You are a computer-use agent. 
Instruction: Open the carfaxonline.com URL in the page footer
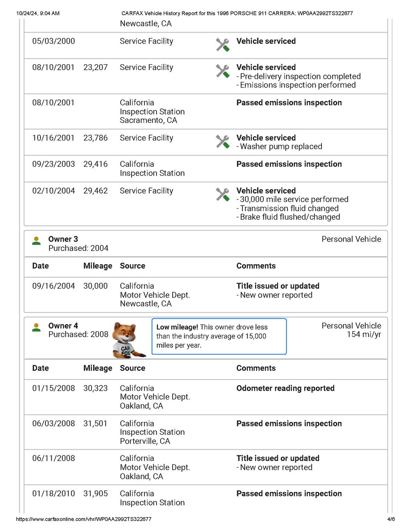pyautogui.click(x=83, y=519)
